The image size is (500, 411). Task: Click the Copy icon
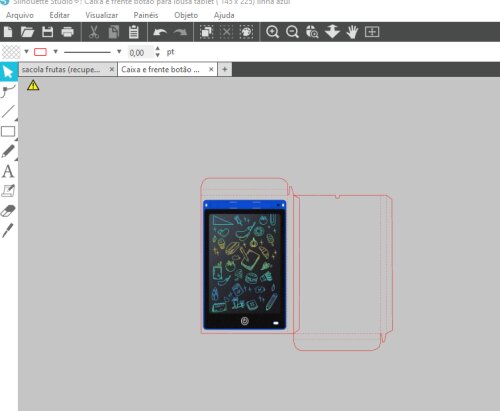114,32
